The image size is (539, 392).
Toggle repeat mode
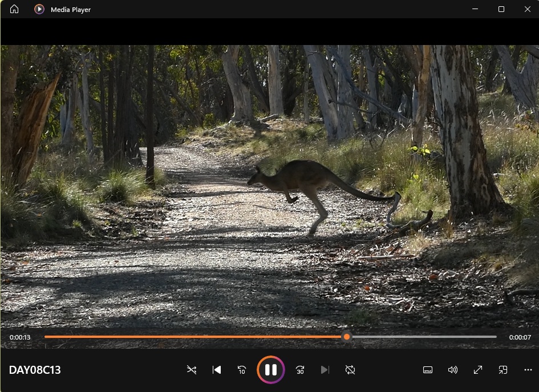pos(350,370)
